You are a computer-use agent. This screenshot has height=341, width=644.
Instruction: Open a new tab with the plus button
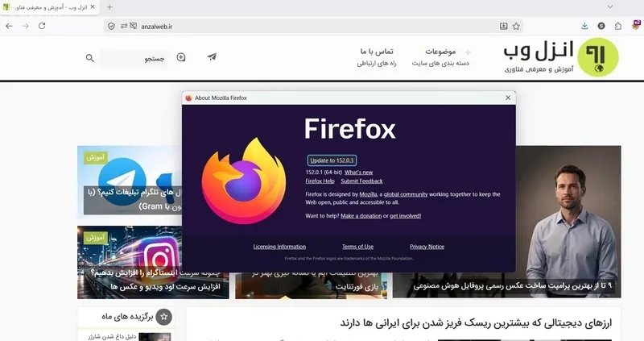click(109, 7)
